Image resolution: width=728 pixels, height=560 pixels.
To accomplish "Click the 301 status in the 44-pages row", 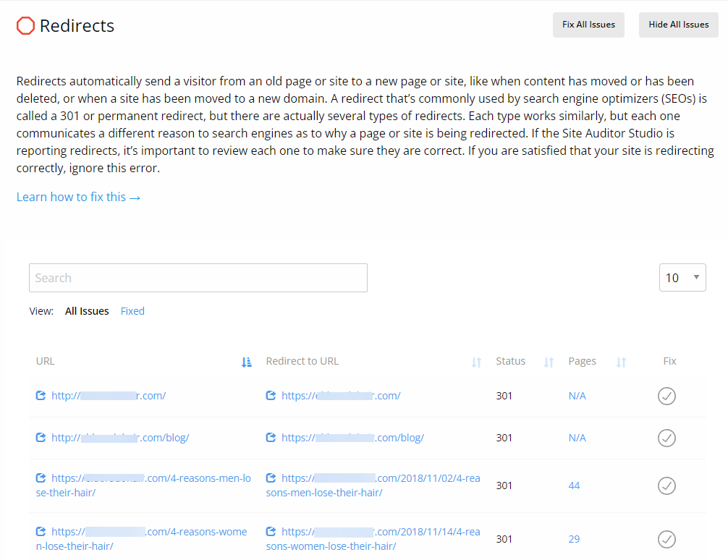I will [x=504, y=485].
